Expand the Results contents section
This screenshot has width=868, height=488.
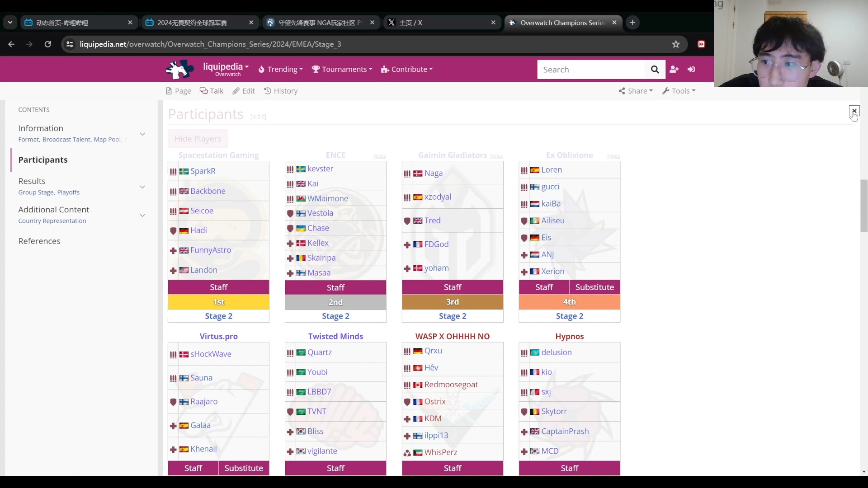[142, 187]
